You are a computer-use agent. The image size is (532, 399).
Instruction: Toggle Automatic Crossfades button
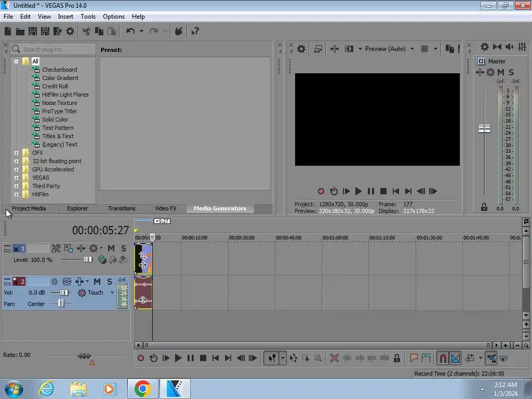point(455,358)
